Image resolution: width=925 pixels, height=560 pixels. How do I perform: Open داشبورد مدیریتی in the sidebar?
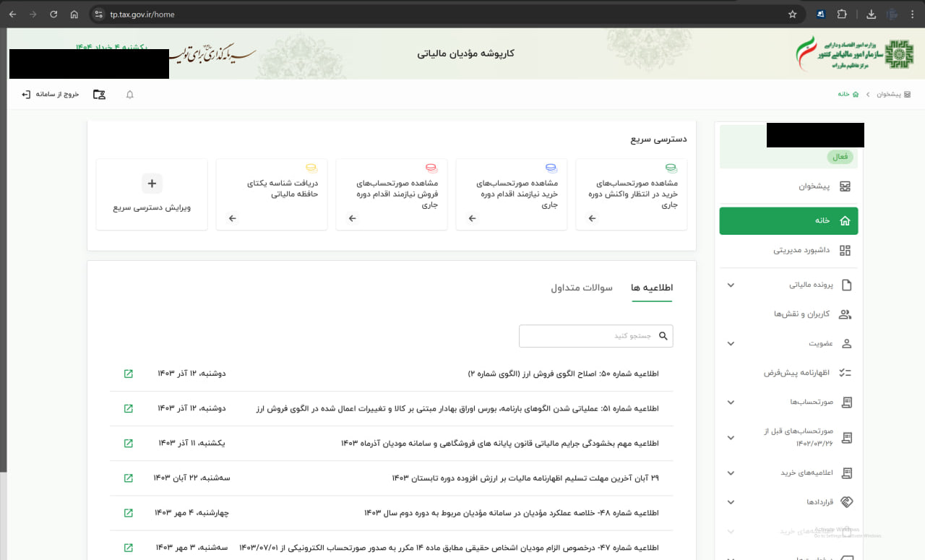(788, 251)
